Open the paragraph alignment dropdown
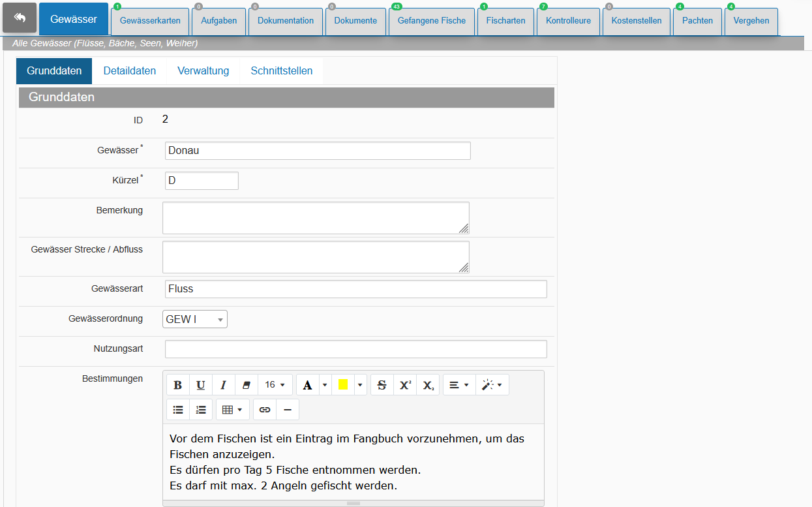This screenshot has height=507, width=812. (x=459, y=385)
